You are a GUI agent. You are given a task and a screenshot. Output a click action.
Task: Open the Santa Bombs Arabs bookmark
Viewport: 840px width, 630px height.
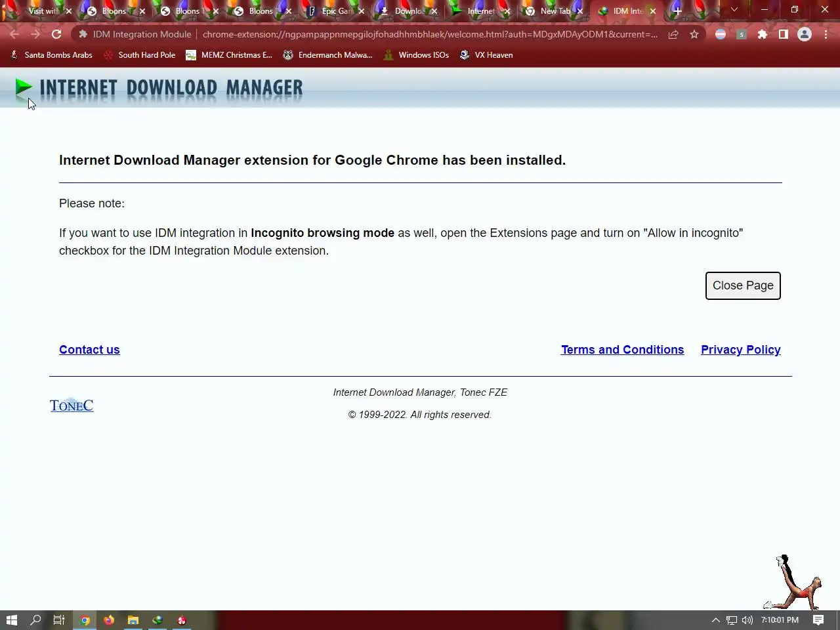click(52, 55)
